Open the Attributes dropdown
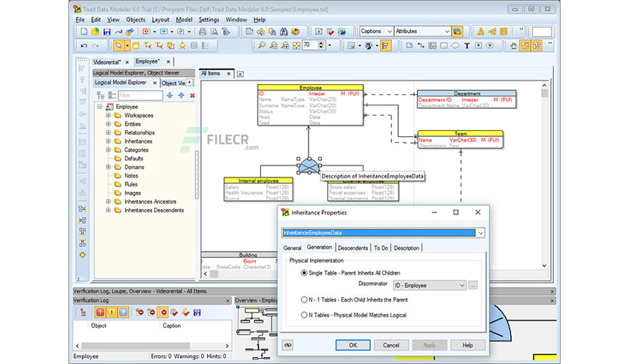 click(447, 32)
